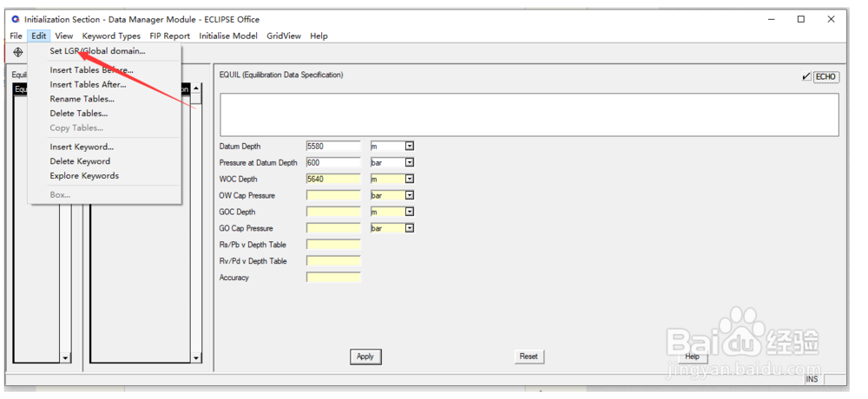
Task: Open the GridView menu
Action: coord(284,36)
